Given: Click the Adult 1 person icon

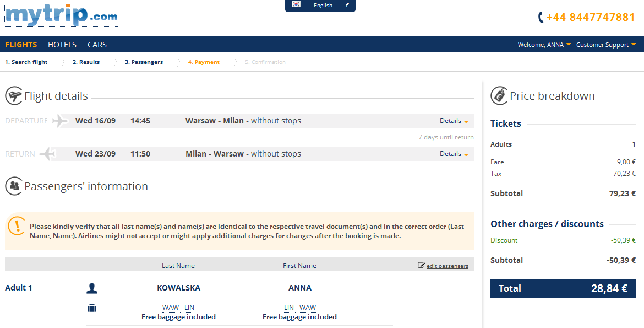Looking at the screenshot, I should coord(92,288).
